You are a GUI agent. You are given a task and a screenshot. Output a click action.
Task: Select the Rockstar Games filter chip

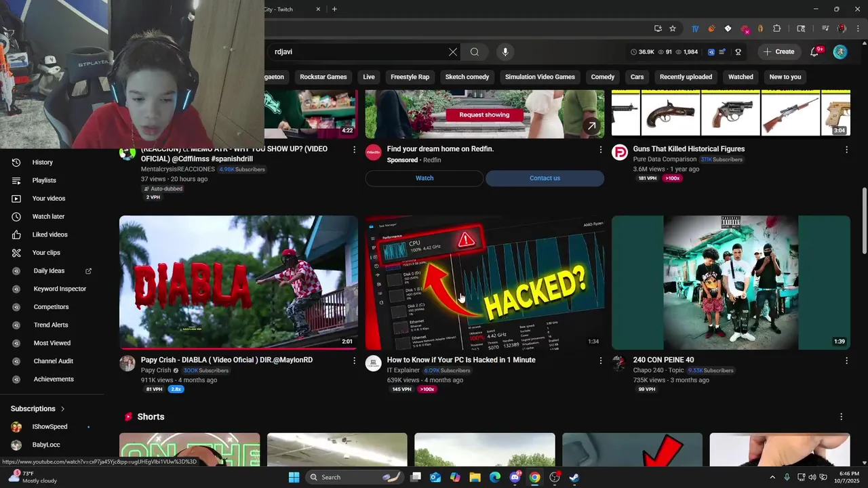click(323, 77)
